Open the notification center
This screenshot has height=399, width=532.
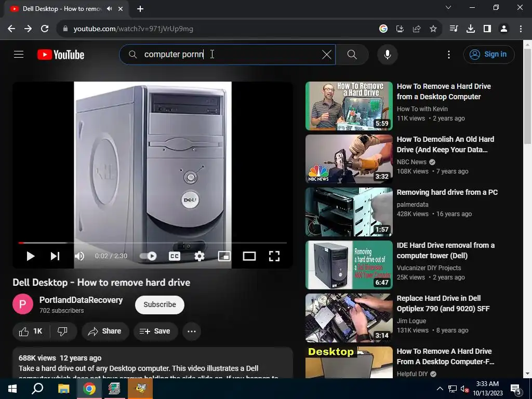click(x=516, y=389)
